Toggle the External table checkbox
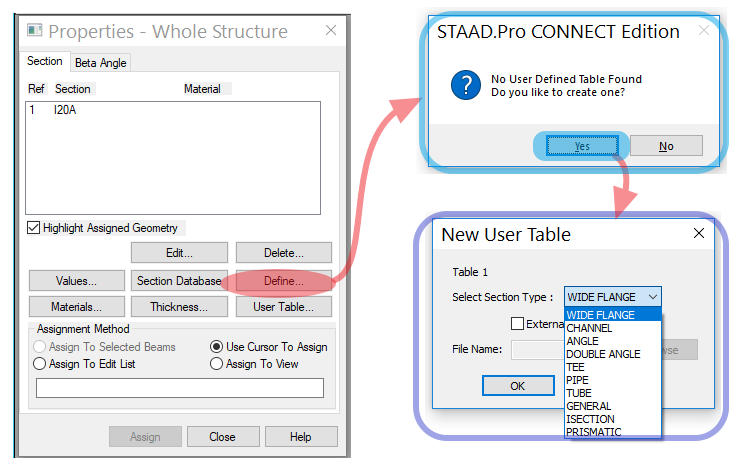This screenshot has height=470, width=734. 517,323
